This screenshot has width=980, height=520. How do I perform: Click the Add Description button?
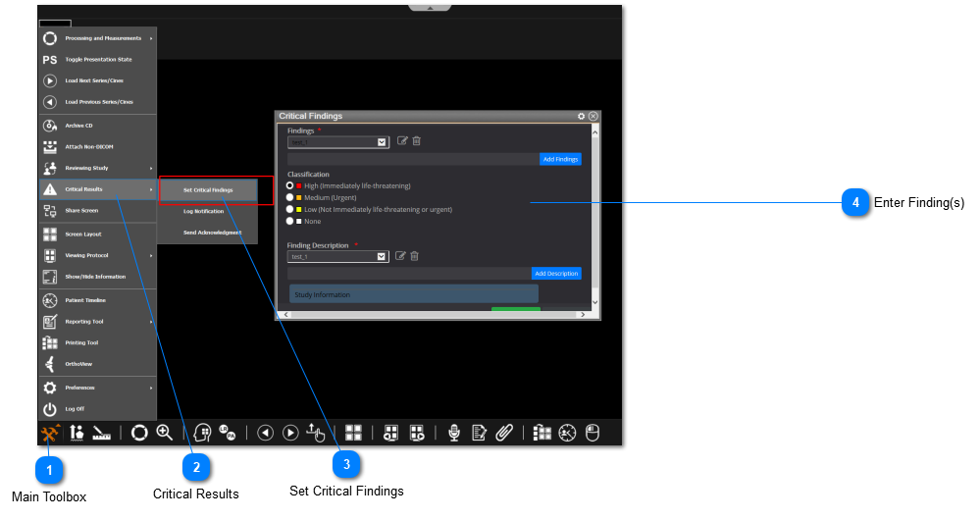tap(556, 274)
